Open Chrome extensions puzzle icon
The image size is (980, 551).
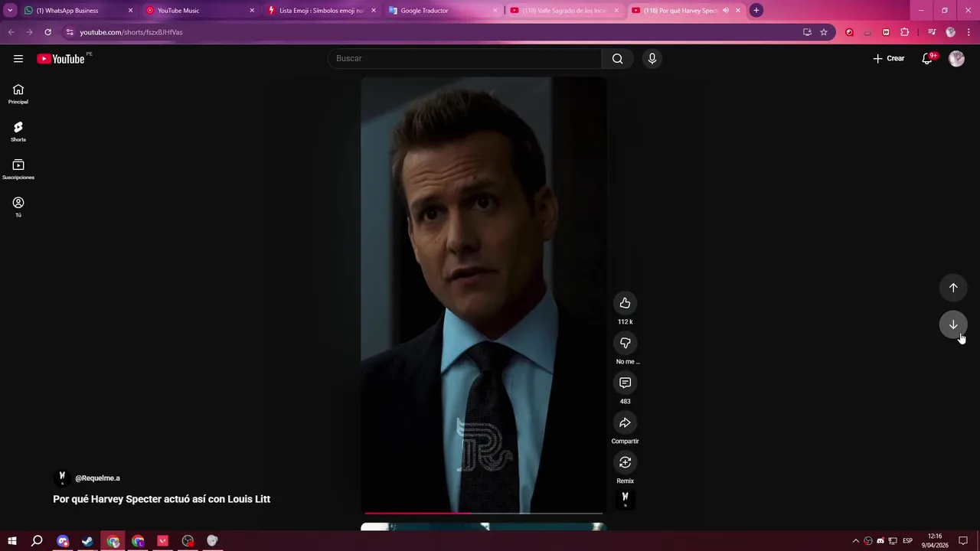905,32
